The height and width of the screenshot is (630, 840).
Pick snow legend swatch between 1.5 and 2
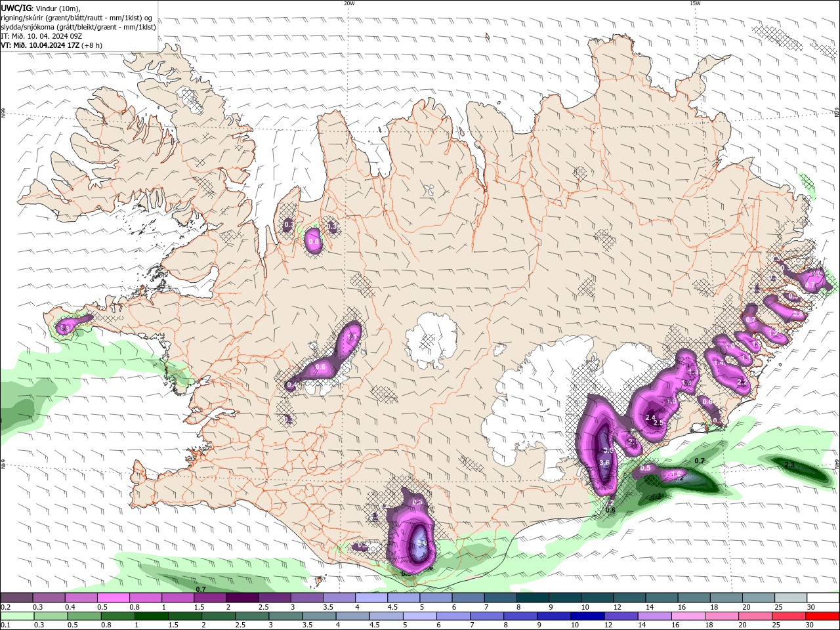[x=209, y=598]
